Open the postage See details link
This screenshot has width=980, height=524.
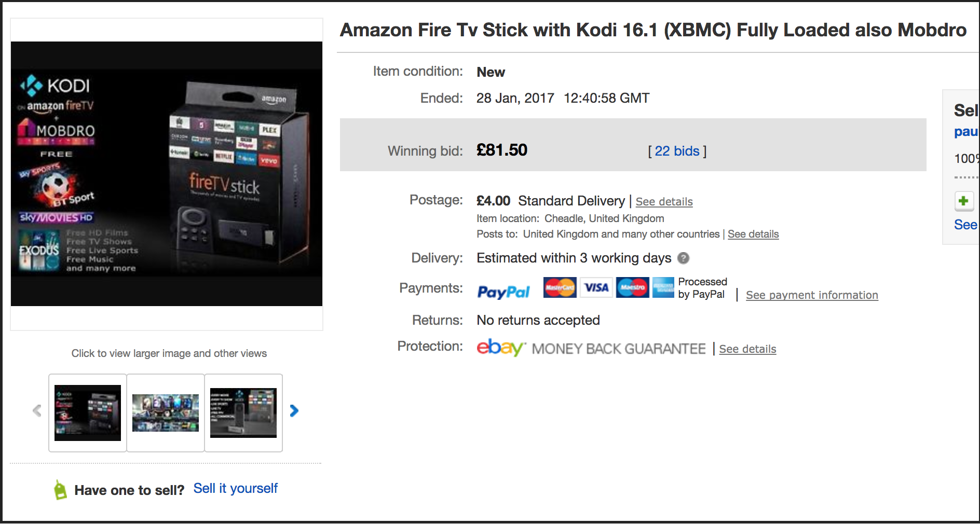pyautogui.click(x=664, y=202)
